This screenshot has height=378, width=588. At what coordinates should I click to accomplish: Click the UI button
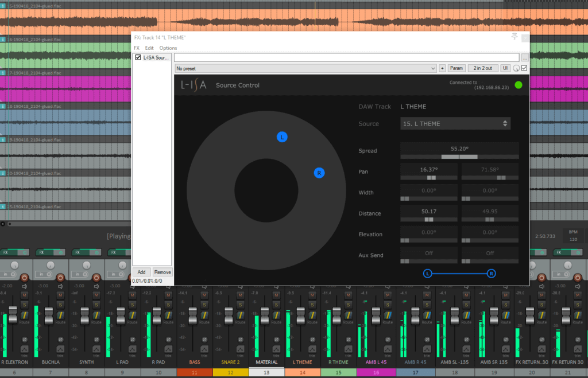pos(505,68)
